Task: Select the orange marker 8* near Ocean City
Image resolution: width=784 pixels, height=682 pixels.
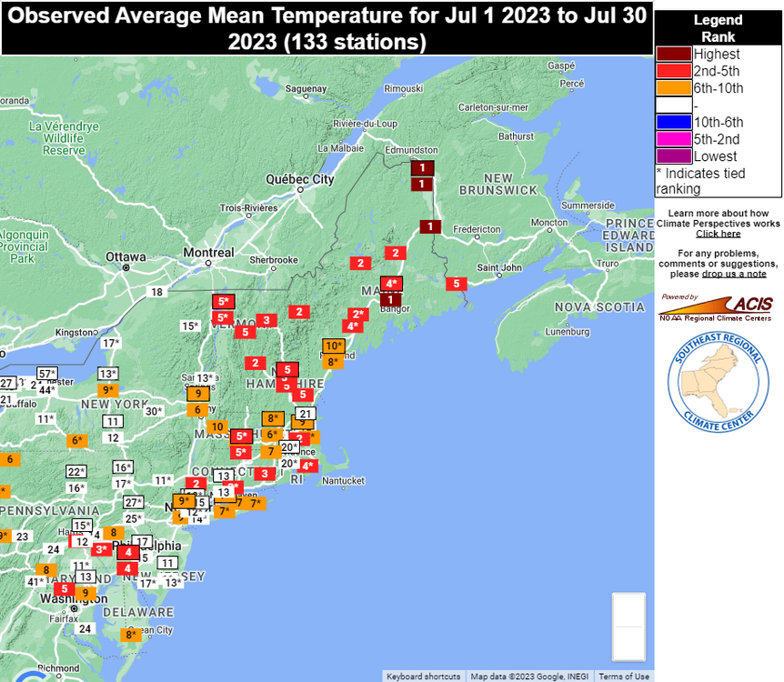Action: click(130, 635)
